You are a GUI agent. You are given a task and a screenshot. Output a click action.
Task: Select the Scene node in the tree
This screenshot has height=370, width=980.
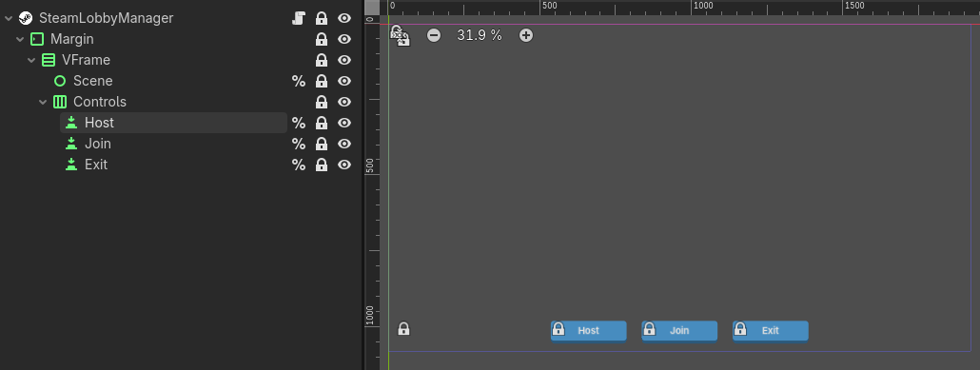coord(93,81)
